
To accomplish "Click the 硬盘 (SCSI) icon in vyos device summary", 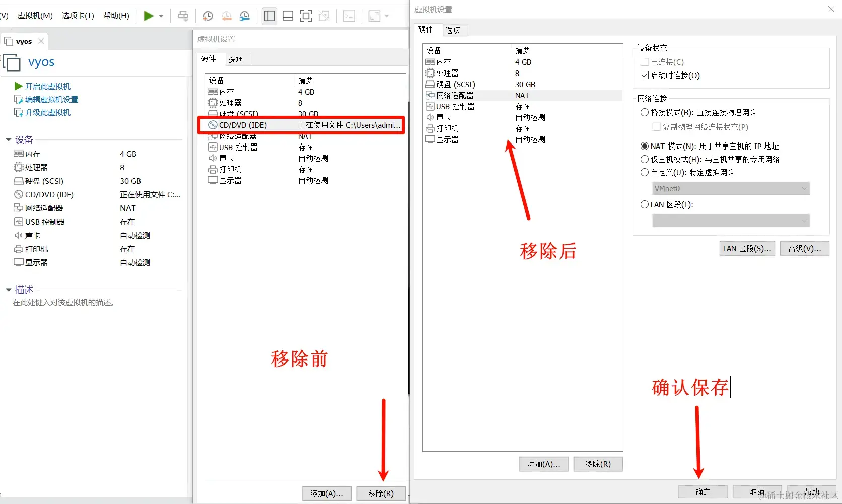I will 19,181.
